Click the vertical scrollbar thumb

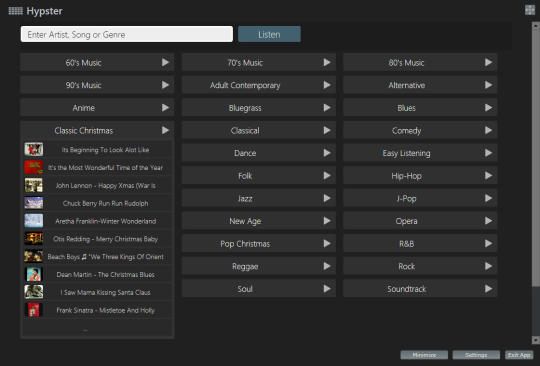(x=536, y=157)
